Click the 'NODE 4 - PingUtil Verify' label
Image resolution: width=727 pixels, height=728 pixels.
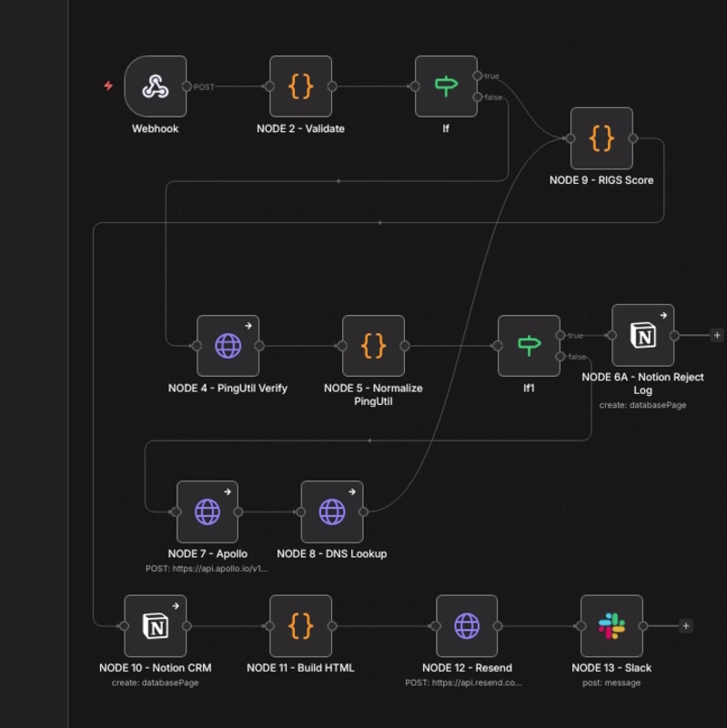tap(227, 389)
